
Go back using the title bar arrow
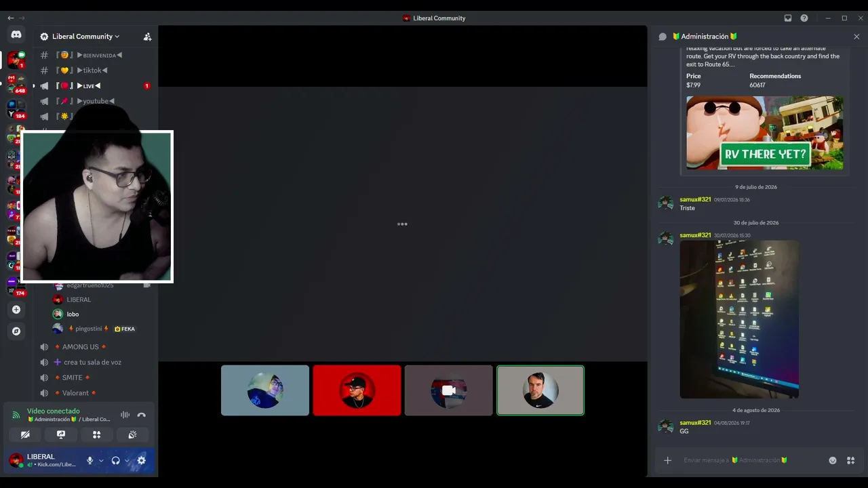pyautogui.click(x=10, y=18)
